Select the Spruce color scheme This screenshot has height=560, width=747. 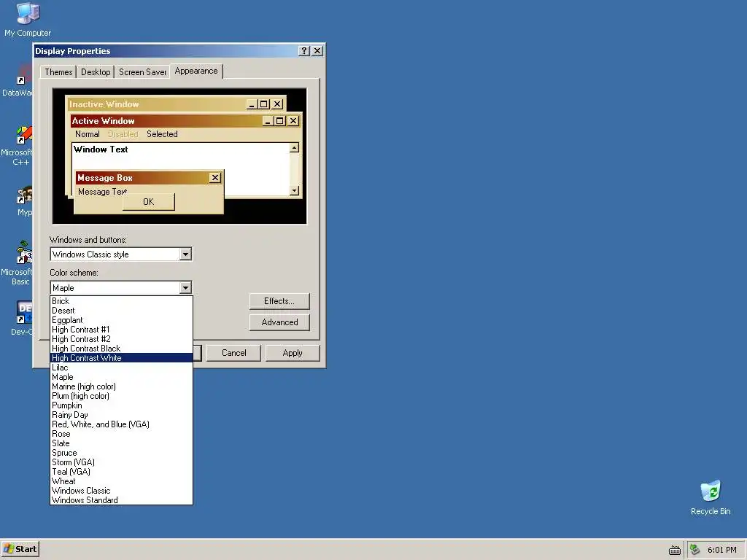pos(122,453)
